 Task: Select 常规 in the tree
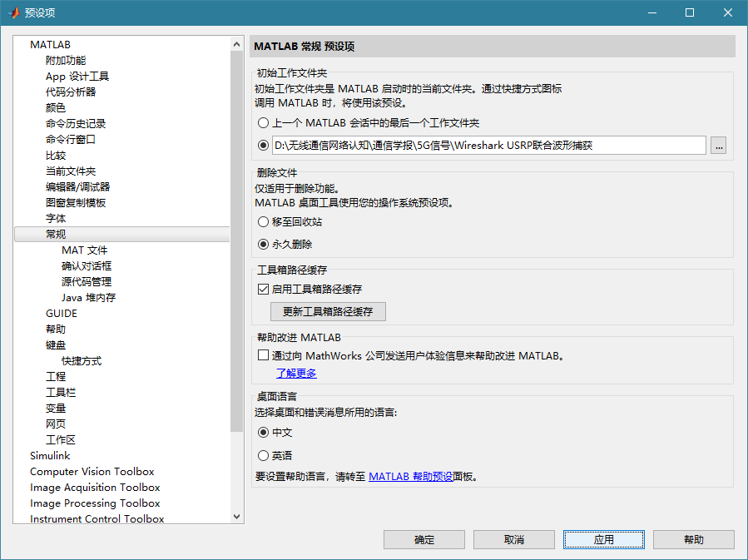point(122,234)
